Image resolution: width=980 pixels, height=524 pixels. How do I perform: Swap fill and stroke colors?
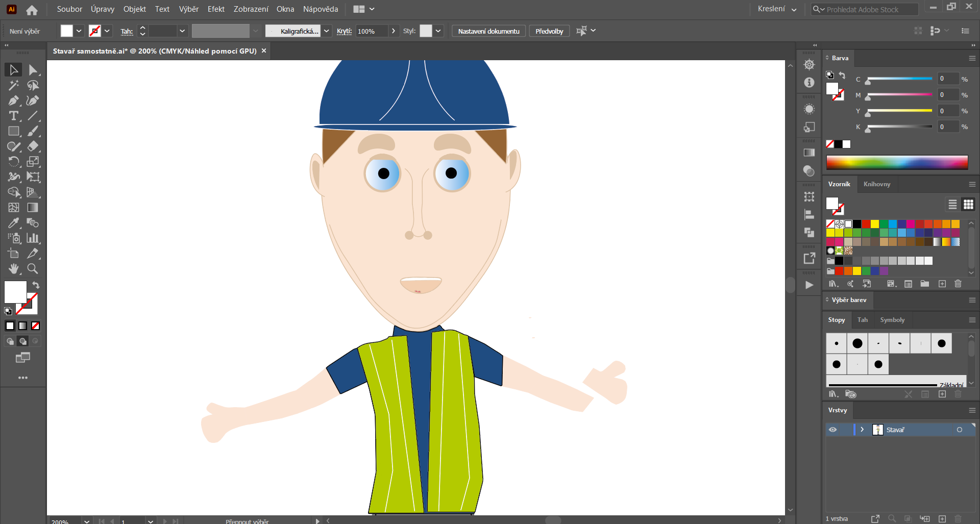(x=35, y=285)
